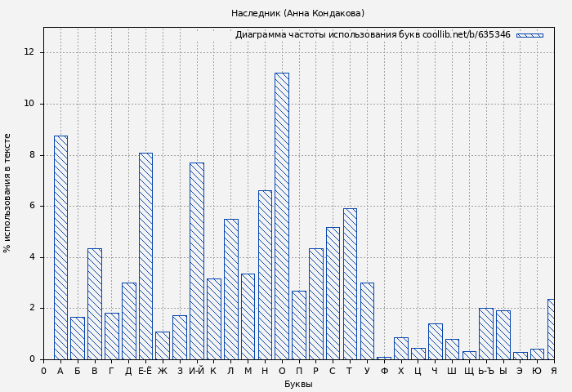Click the horizontal axis title Буквы

[298, 384]
